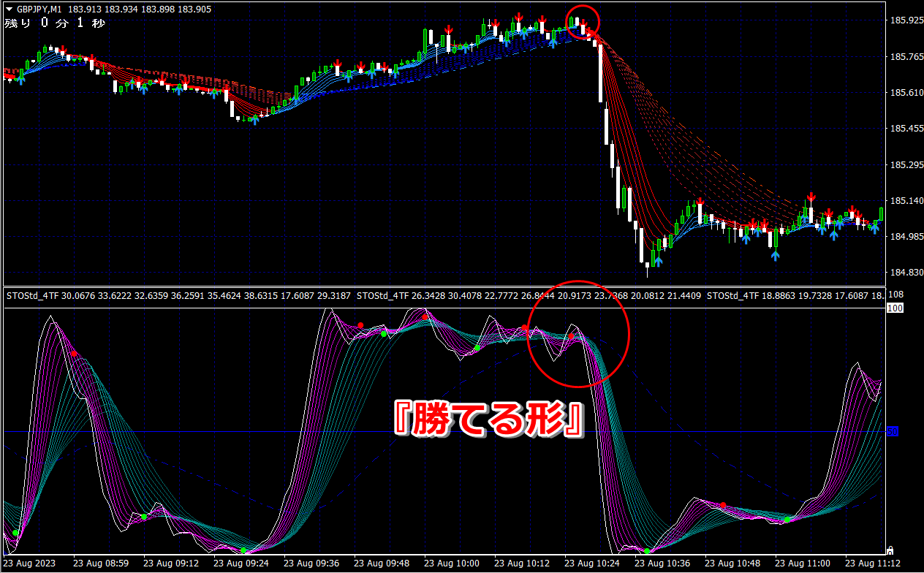924x573 pixels.
Task: Click the green dot at the 09:24 stochastic bottom
Action: point(243,550)
